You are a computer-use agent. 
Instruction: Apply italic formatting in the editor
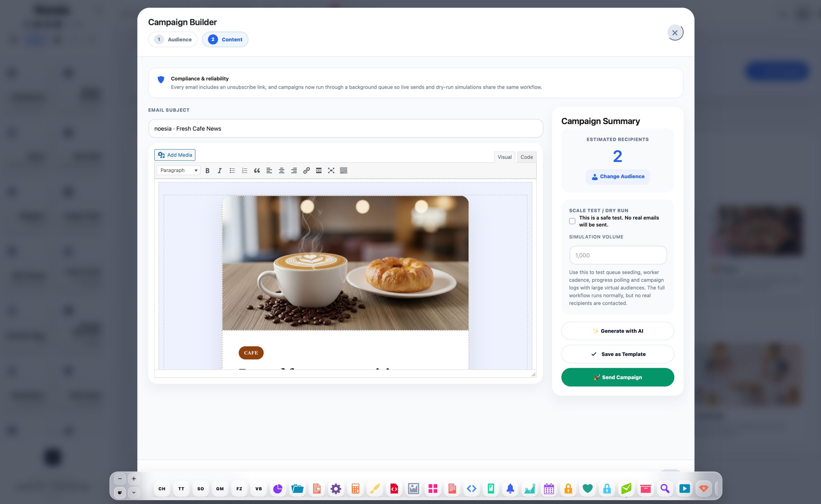[x=219, y=170]
